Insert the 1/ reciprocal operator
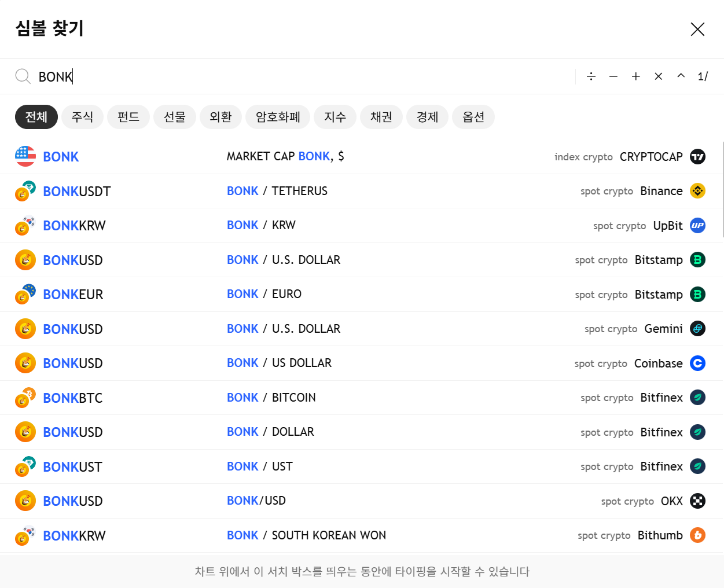 (703, 76)
